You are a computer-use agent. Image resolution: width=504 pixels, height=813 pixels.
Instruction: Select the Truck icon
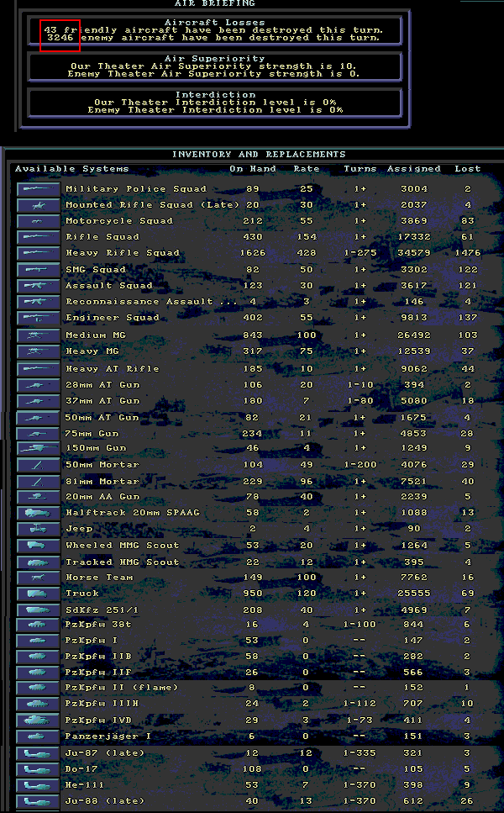coord(39,594)
